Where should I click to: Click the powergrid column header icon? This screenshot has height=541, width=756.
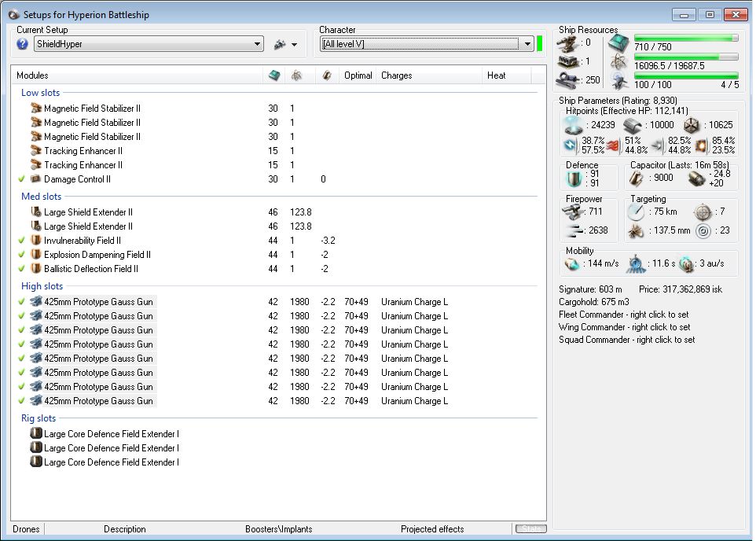pyautogui.click(x=296, y=75)
